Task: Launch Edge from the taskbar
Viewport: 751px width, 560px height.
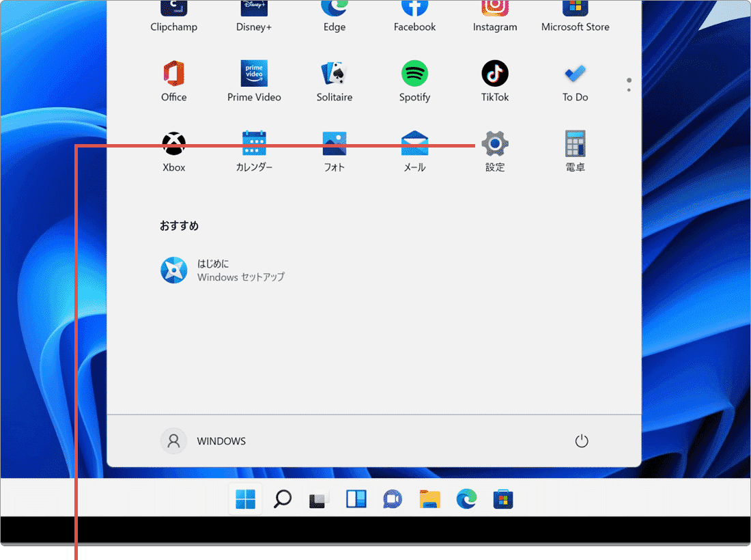Action: pos(466,499)
